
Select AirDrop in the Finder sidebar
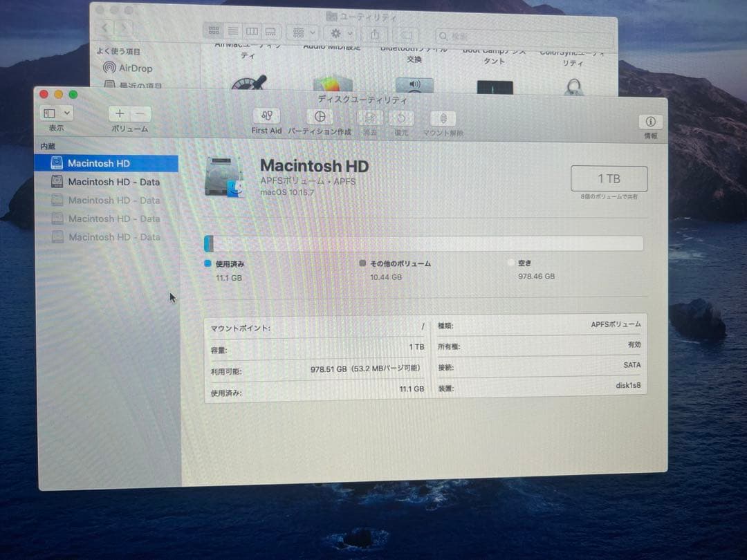(x=127, y=68)
